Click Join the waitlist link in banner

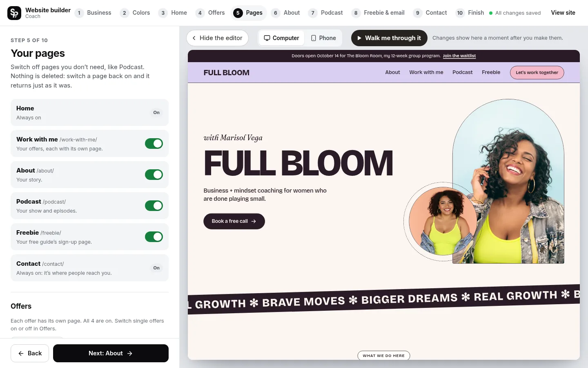(x=459, y=56)
